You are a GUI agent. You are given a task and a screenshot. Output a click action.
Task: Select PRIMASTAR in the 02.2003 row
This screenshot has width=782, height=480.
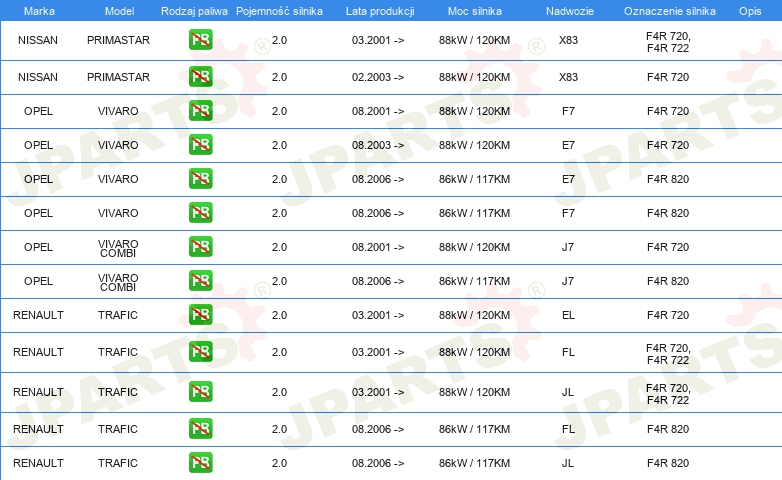pyautogui.click(x=118, y=77)
